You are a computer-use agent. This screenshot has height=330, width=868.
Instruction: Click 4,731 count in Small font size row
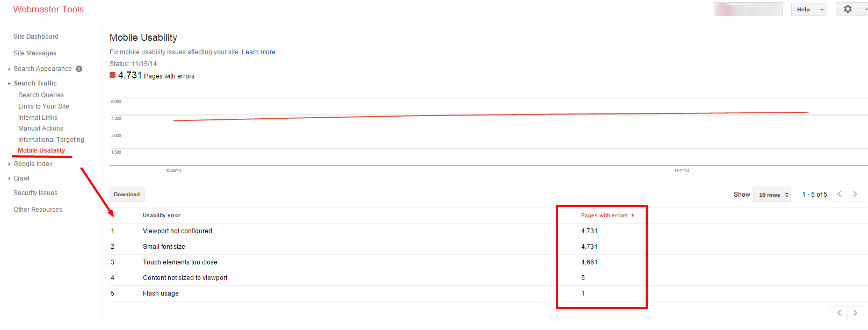[x=589, y=247]
